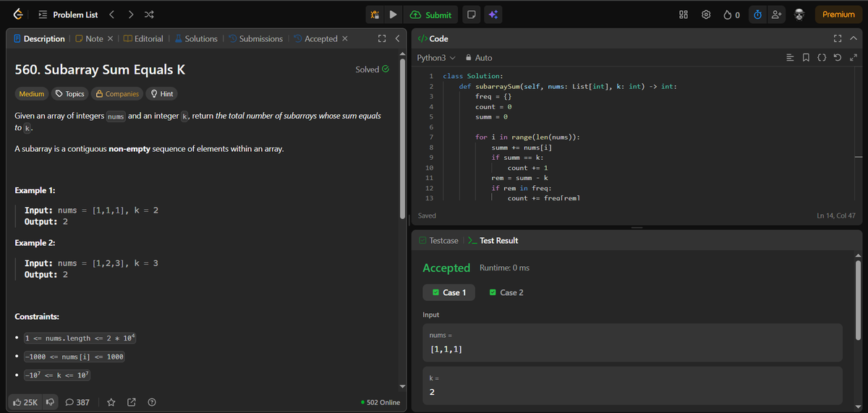Pick a random problem with shuffle icon
868x413 pixels.
tap(148, 14)
